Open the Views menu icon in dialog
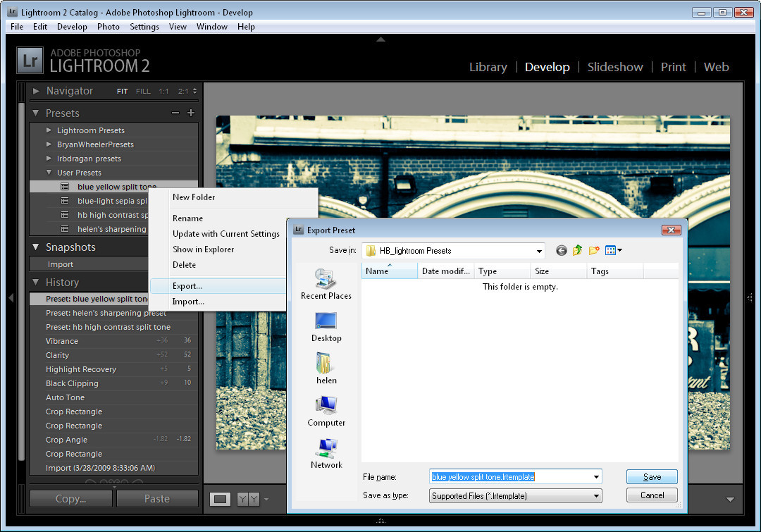Viewport: 761px width, 532px height. [614, 250]
